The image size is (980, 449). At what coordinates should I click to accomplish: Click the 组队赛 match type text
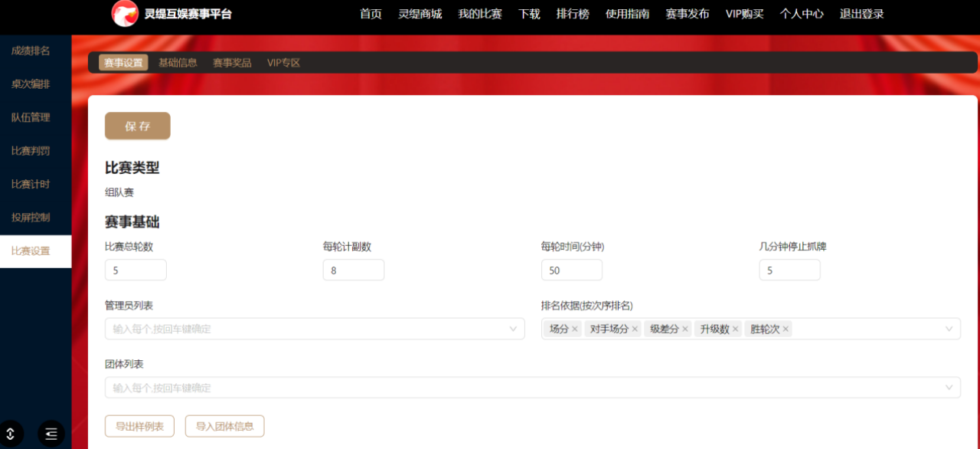pyautogui.click(x=119, y=193)
